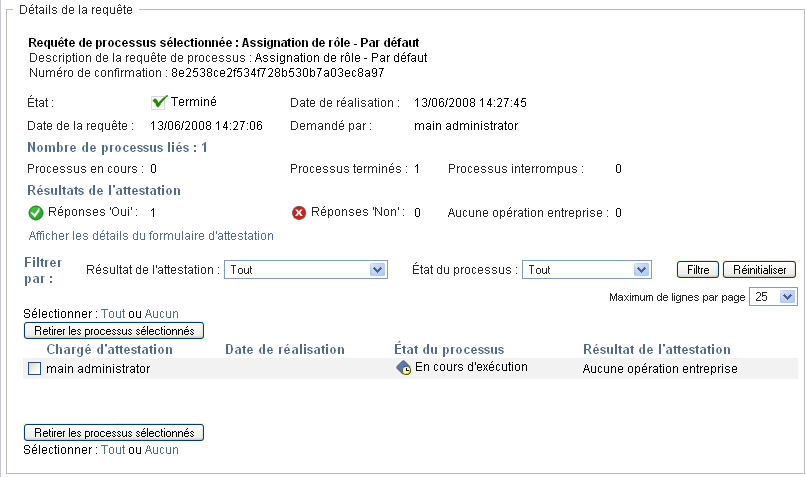Click the green Terminé checkmark icon
The width and height of the screenshot is (806, 477).
pos(158,102)
